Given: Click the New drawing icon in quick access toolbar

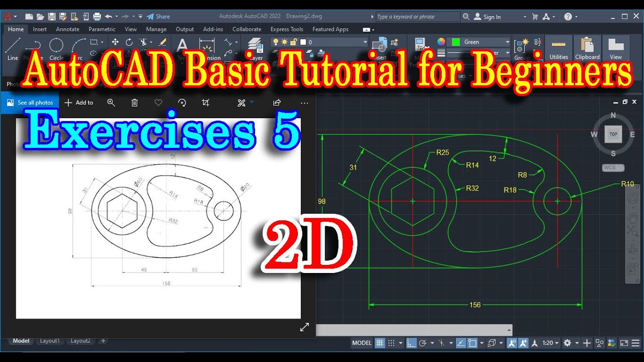Looking at the screenshot, I should (x=29, y=17).
